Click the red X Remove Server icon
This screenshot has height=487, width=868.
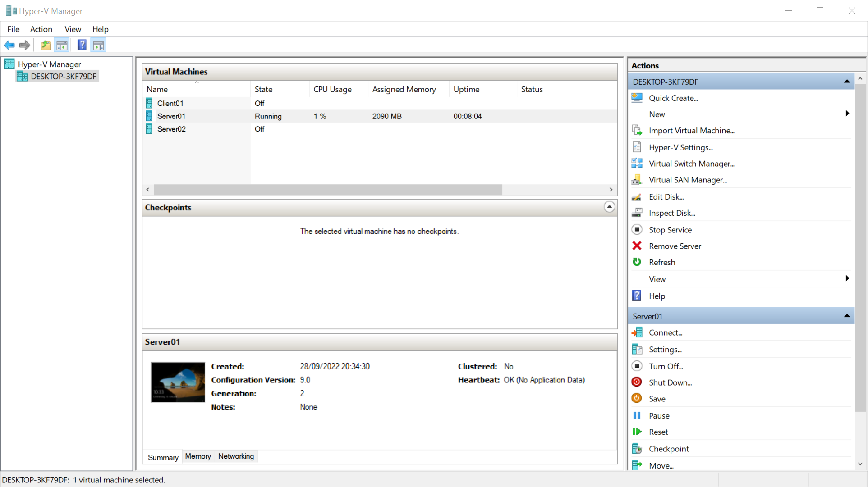(x=637, y=246)
